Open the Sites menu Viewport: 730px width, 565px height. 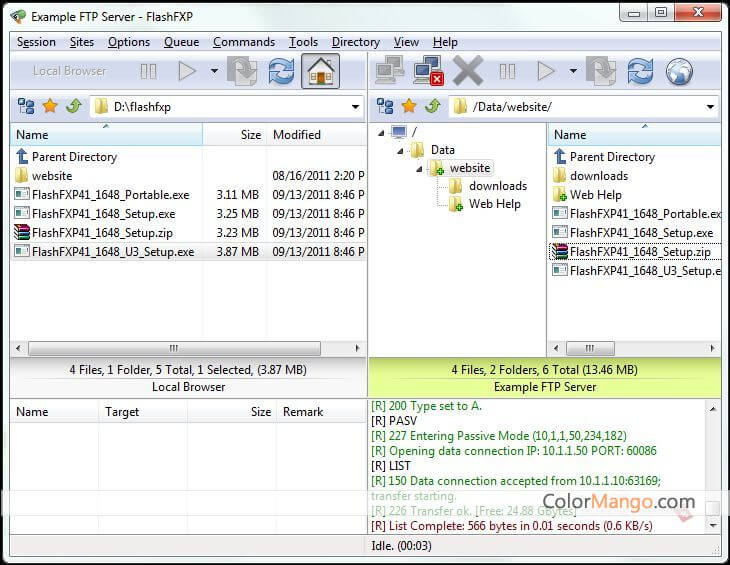(x=81, y=42)
